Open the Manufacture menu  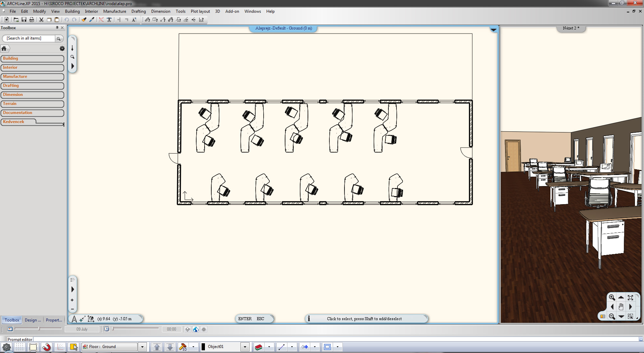114,11
